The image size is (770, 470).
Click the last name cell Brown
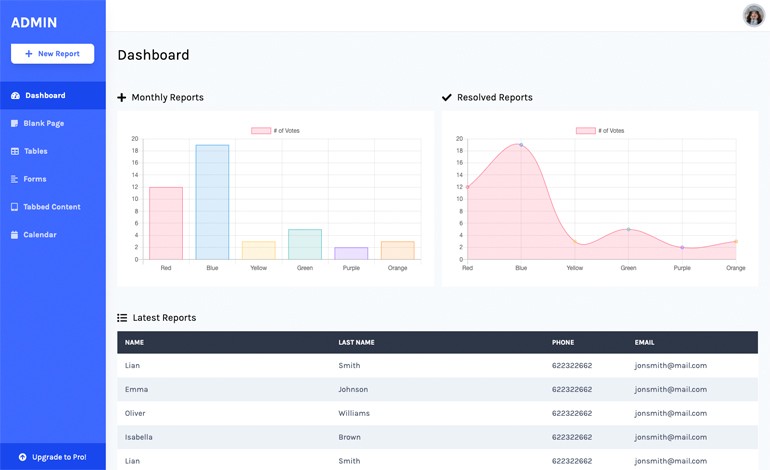click(350, 437)
